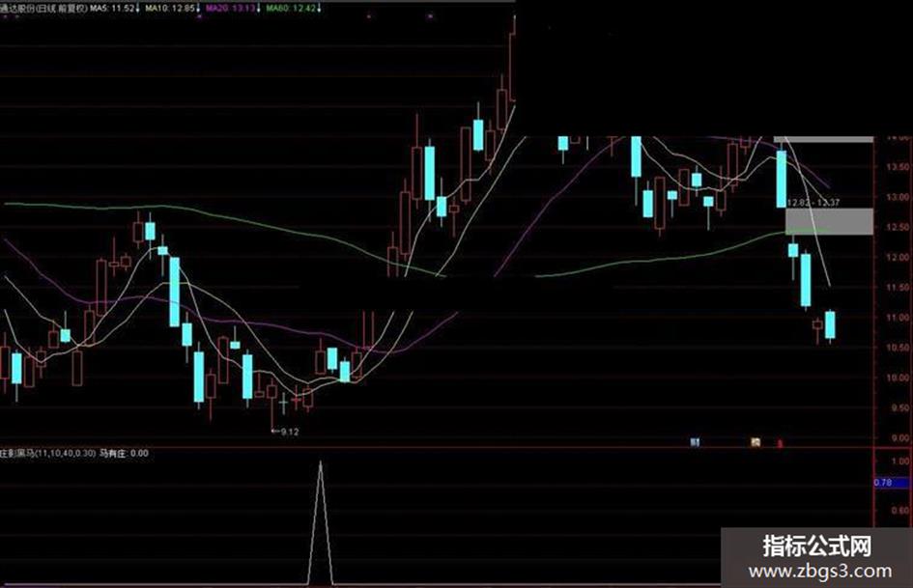Select the purple MA20: 13.13 label
Image resolution: width=913 pixels, height=588 pixels.
[x=232, y=8]
